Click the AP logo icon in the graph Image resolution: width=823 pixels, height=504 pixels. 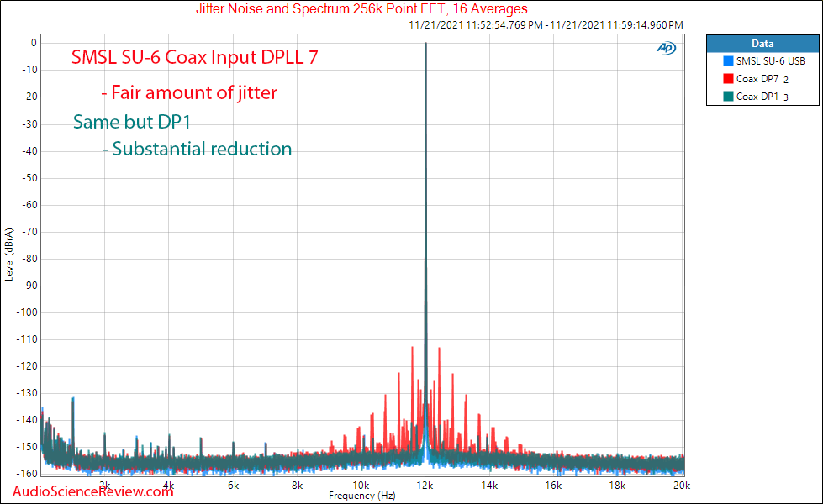click(x=667, y=48)
